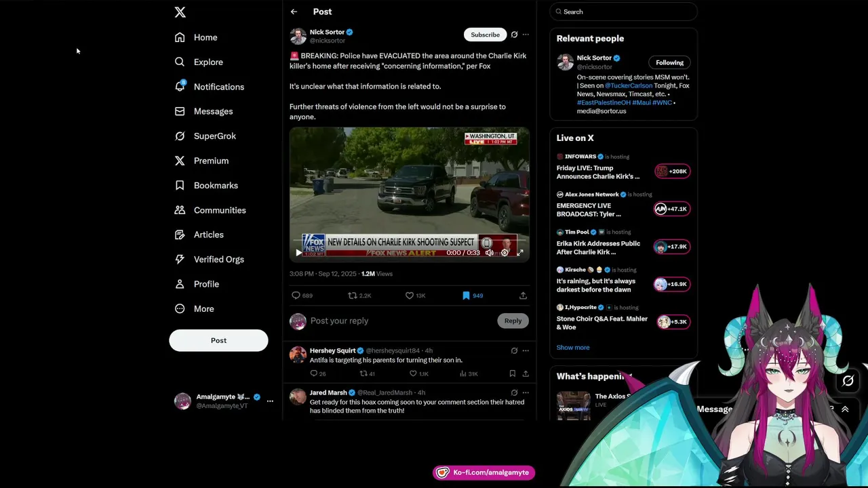
Task: Click the Bookmarks sidebar icon
Action: click(x=180, y=185)
